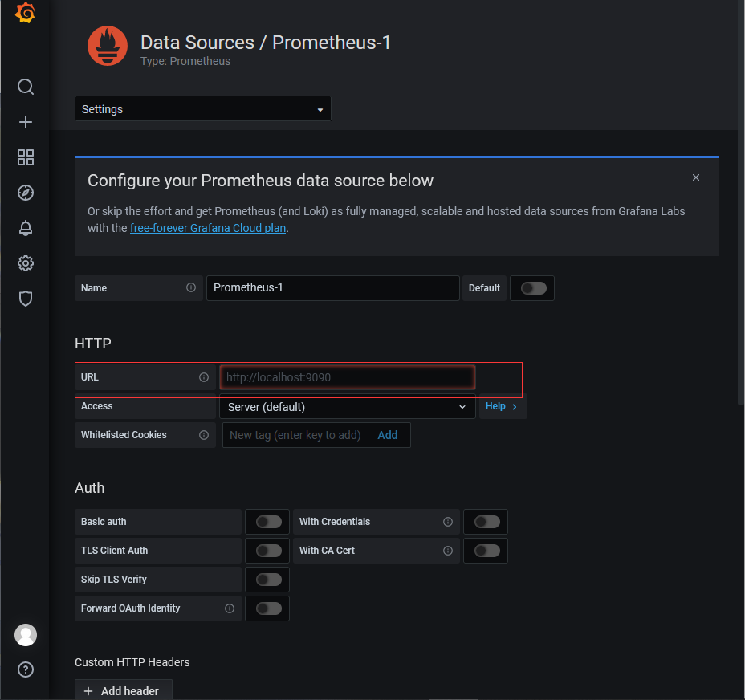
Task: Show info tooltip for URL field
Action: (204, 377)
